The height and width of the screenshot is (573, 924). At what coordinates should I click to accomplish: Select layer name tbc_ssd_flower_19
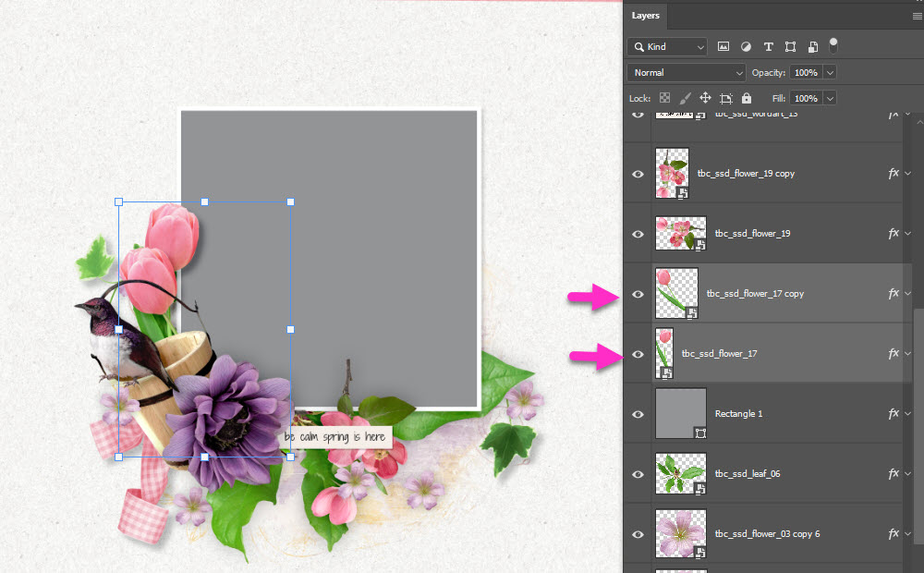tap(752, 234)
